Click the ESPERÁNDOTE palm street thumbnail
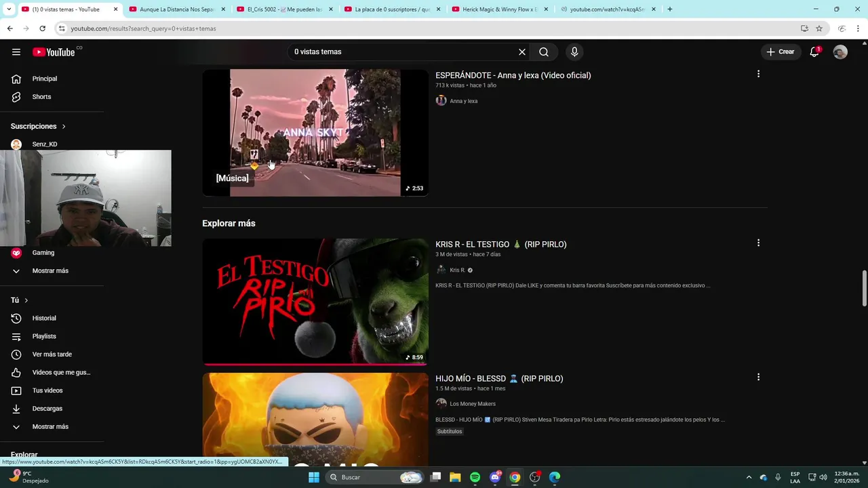This screenshot has width=868, height=488. pyautogui.click(x=315, y=133)
